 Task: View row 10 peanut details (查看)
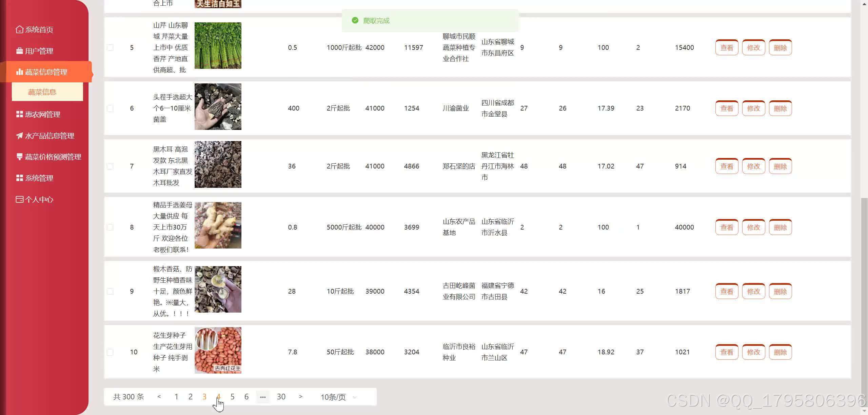727,352
